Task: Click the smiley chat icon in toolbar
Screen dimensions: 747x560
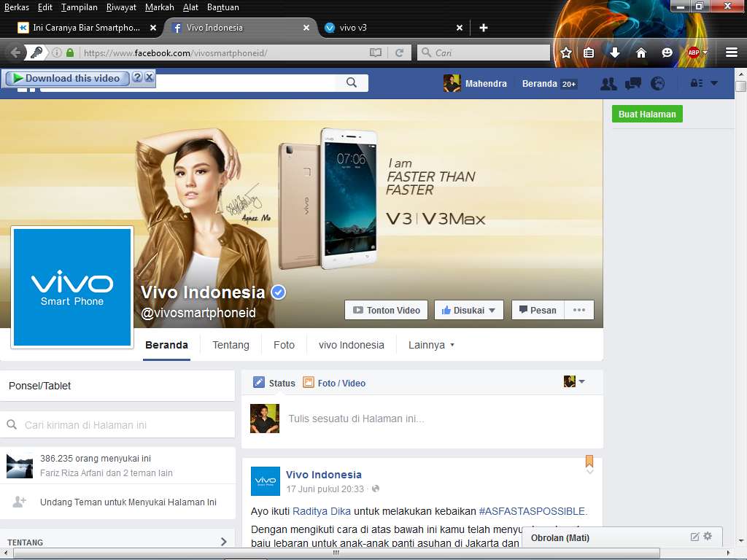Action: 667,52
